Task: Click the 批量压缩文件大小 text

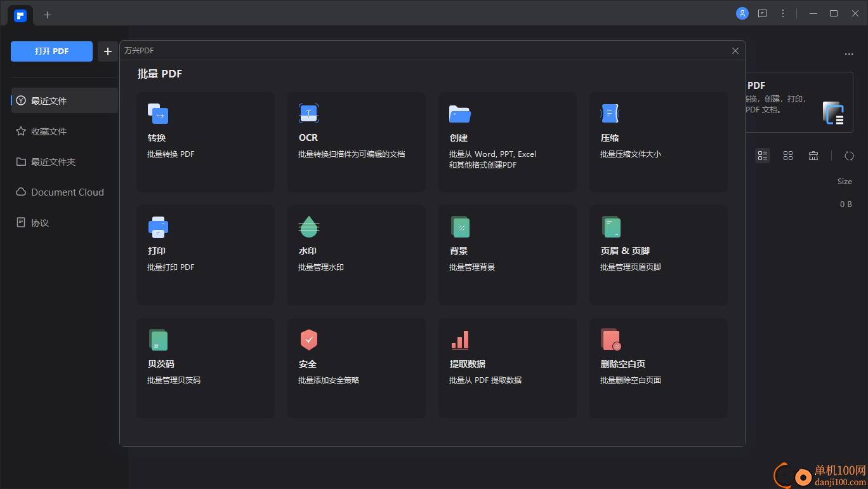Action: pos(631,154)
